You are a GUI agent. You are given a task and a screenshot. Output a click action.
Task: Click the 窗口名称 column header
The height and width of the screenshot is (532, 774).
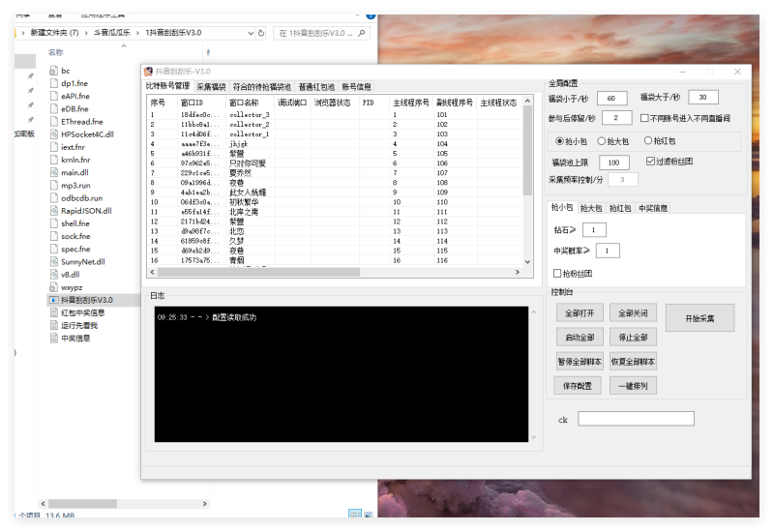click(x=251, y=103)
